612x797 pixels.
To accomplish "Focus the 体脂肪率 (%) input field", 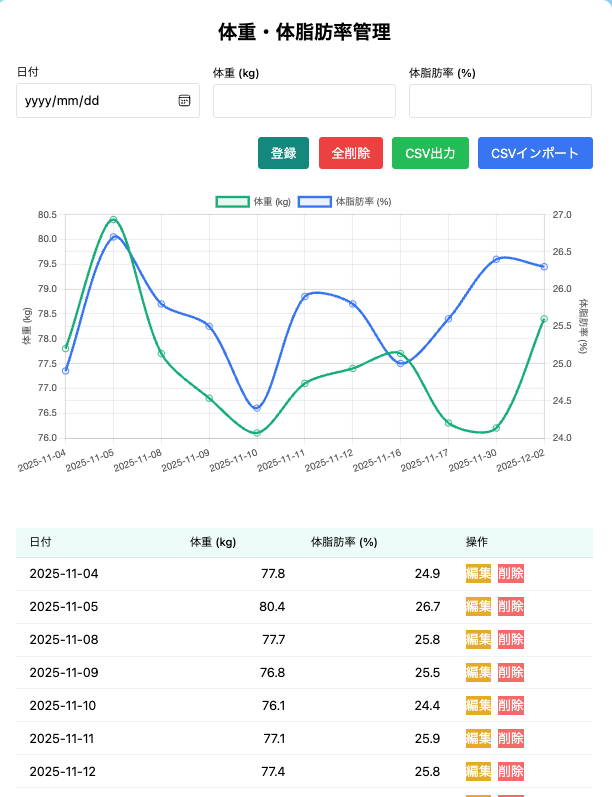I will pyautogui.click(x=500, y=100).
